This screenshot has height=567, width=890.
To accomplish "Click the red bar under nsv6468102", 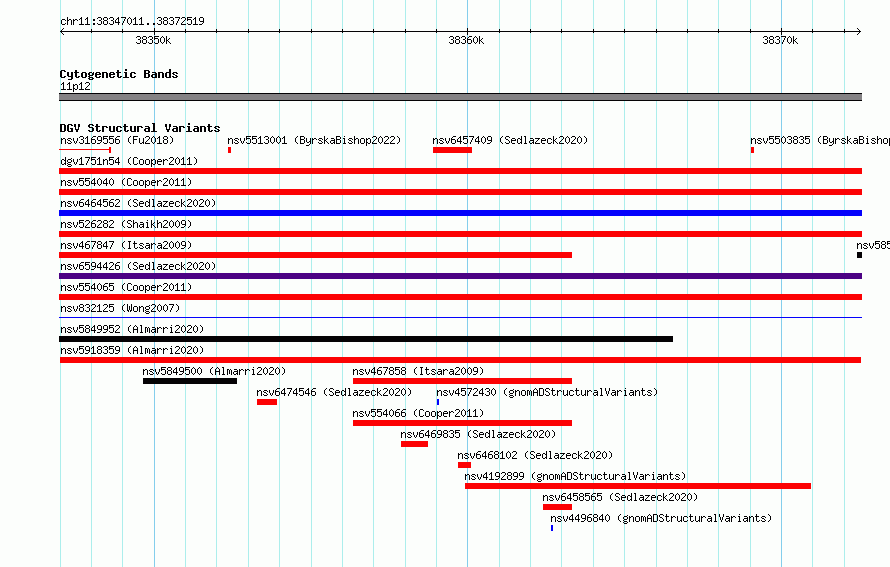I will (464, 465).
